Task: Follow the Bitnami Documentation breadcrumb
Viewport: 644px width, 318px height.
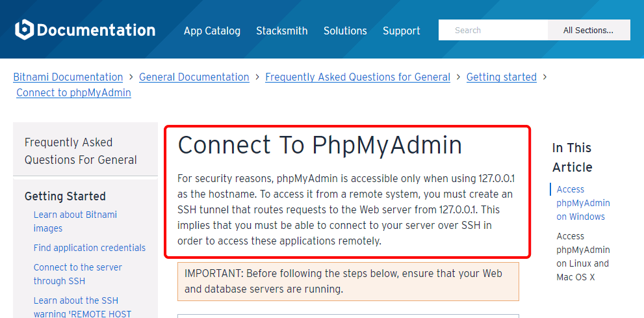Action: point(68,77)
